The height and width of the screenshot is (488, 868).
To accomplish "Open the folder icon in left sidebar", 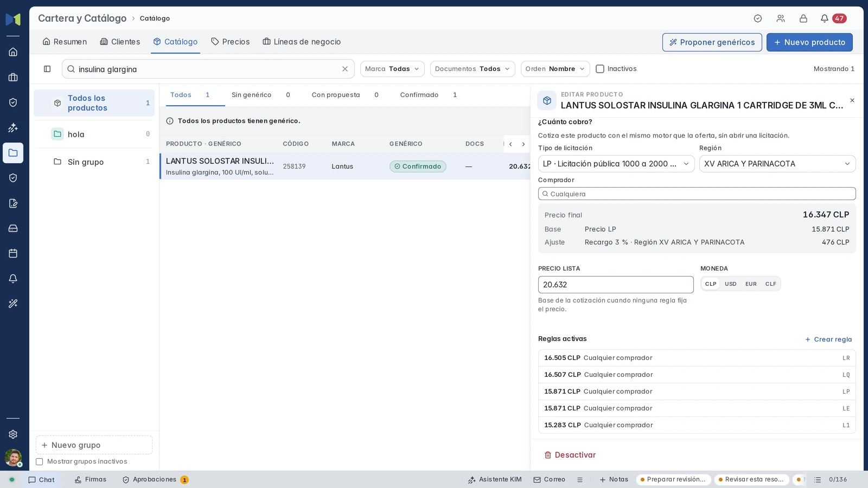I will point(13,153).
